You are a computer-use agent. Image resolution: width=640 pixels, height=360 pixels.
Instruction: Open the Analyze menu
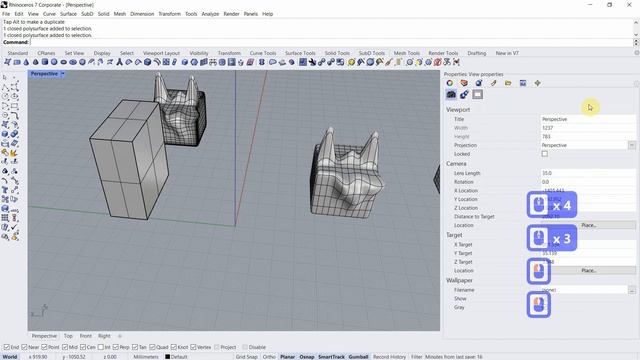click(210, 14)
